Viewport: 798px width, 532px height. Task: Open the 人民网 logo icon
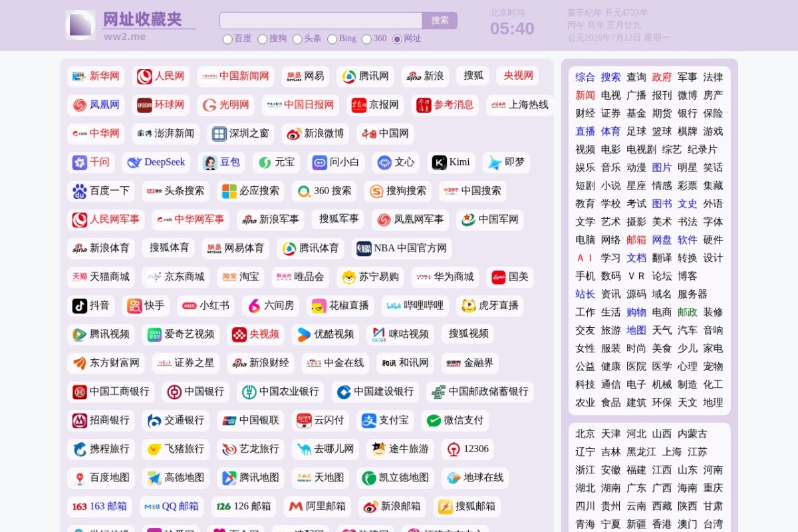coord(144,76)
